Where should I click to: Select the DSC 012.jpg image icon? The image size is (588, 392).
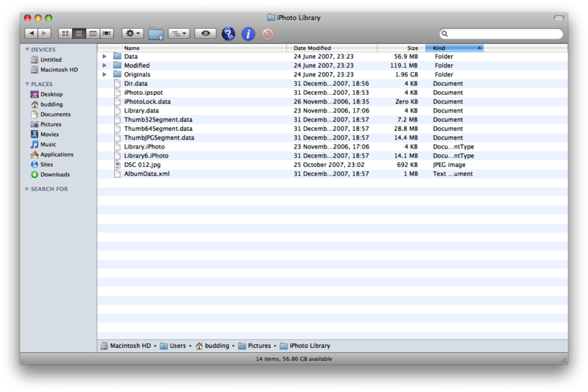pos(117,165)
